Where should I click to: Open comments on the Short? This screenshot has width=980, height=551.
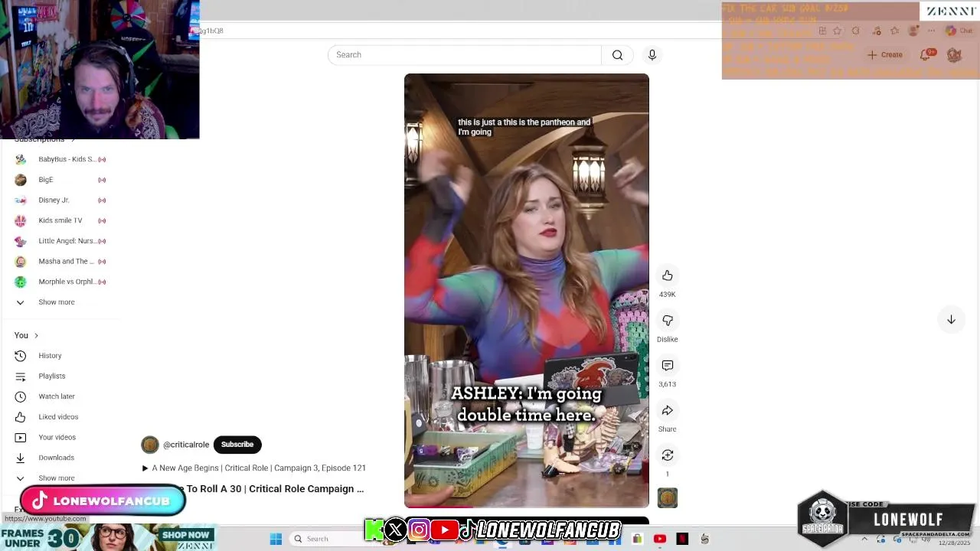[668, 366]
